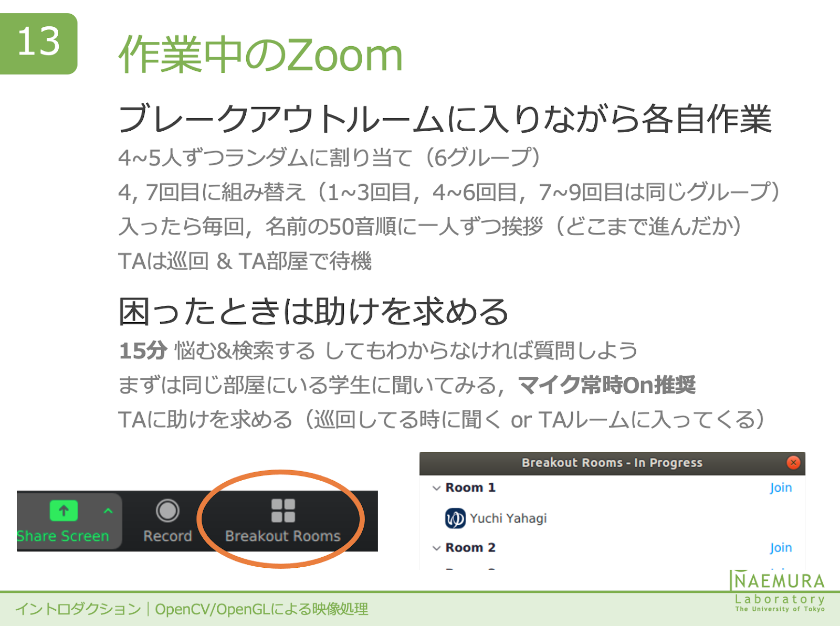Collapse Room 2 chevron
This screenshot has height=626, width=840.
pos(436,548)
